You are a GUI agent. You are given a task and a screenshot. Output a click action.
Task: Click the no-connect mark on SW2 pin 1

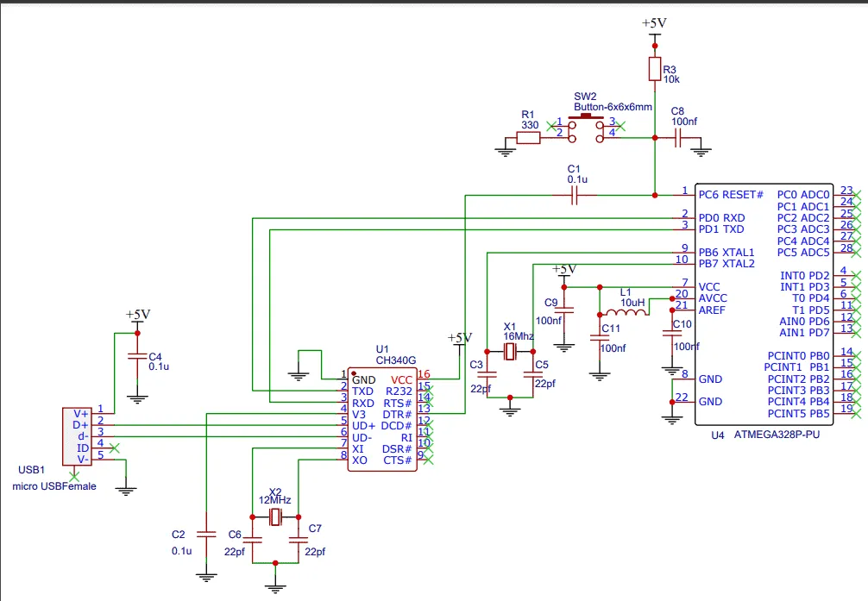[x=551, y=126]
